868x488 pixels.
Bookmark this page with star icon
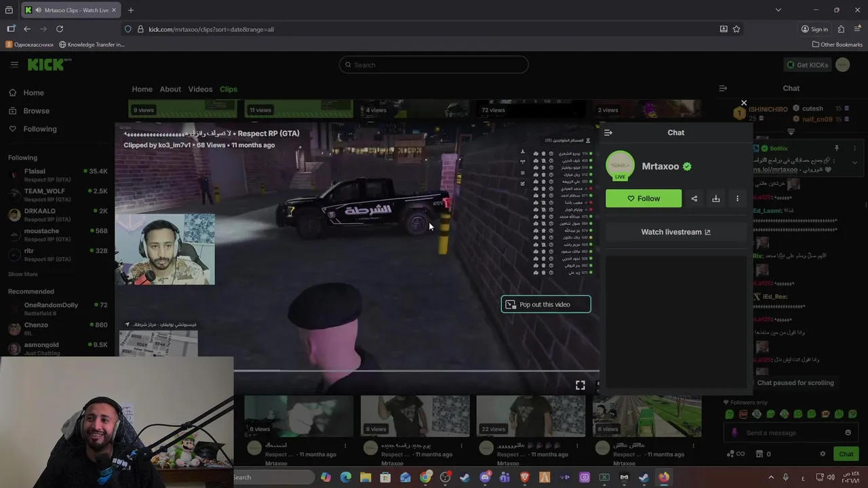coord(736,29)
